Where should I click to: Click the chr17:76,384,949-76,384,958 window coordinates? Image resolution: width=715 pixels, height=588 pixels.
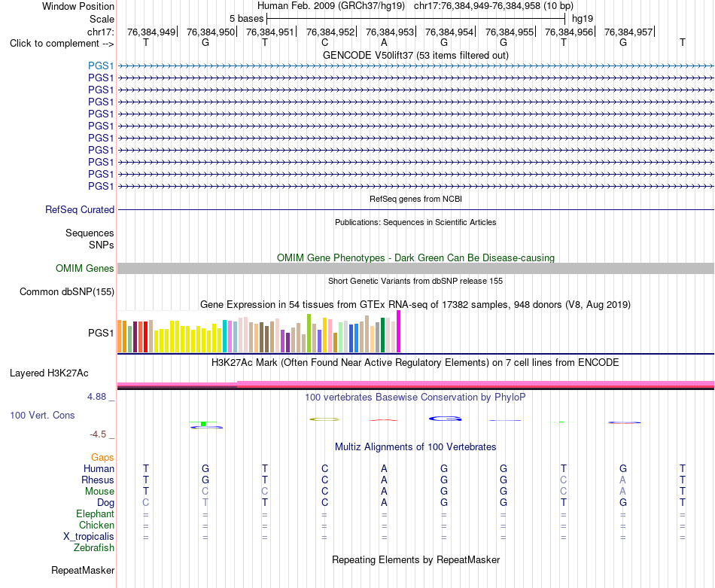click(477, 6)
